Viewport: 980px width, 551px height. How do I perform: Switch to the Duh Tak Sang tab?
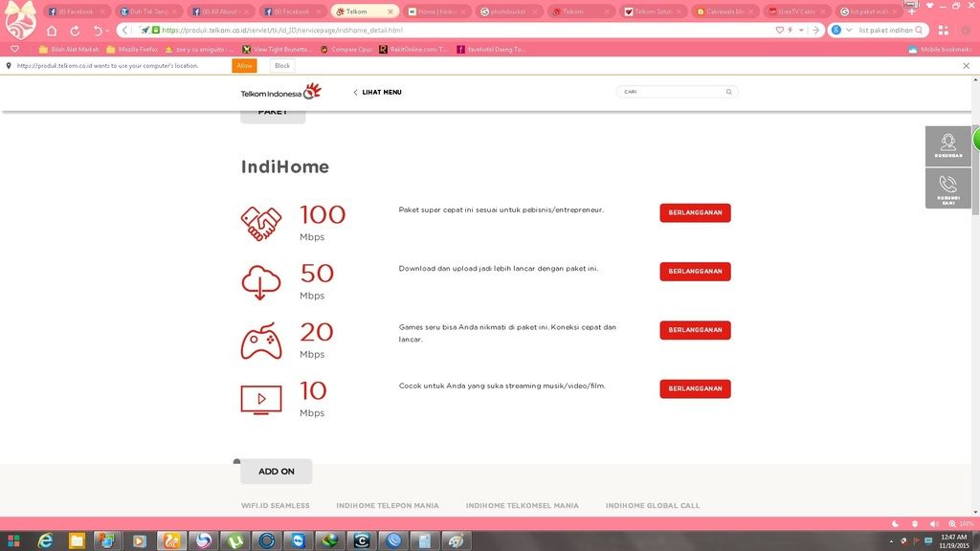148,11
